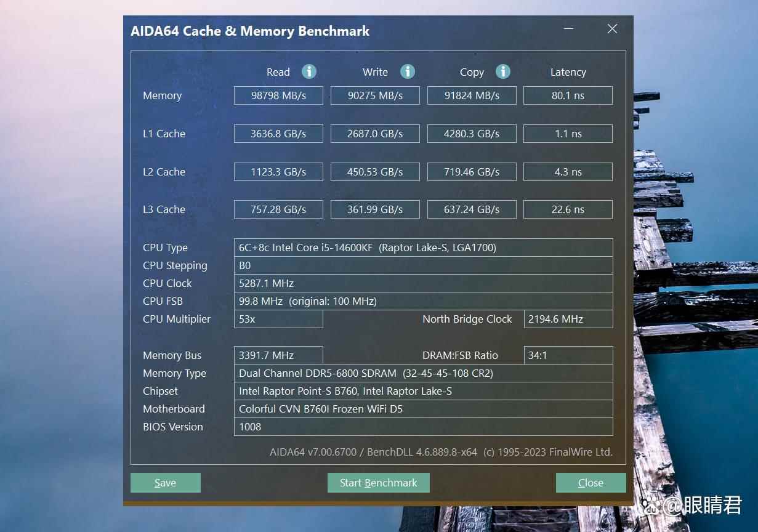Click BIOS Version value 1008
Image resolution: width=758 pixels, height=532 pixels.
tap(424, 427)
